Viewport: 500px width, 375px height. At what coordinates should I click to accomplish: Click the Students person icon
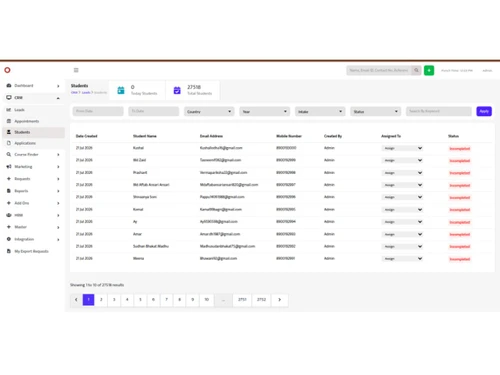click(x=9, y=132)
